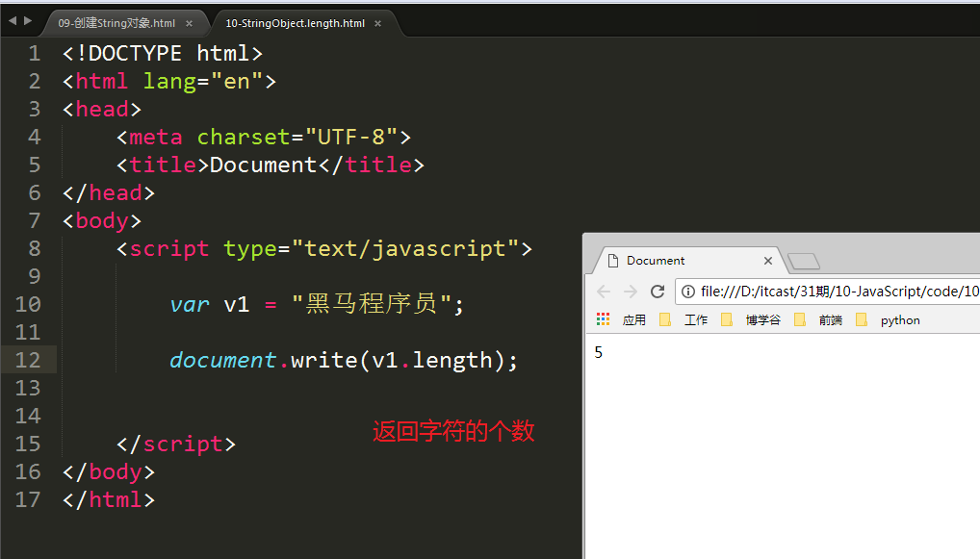Click the browser Forward arrow

tap(631, 292)
